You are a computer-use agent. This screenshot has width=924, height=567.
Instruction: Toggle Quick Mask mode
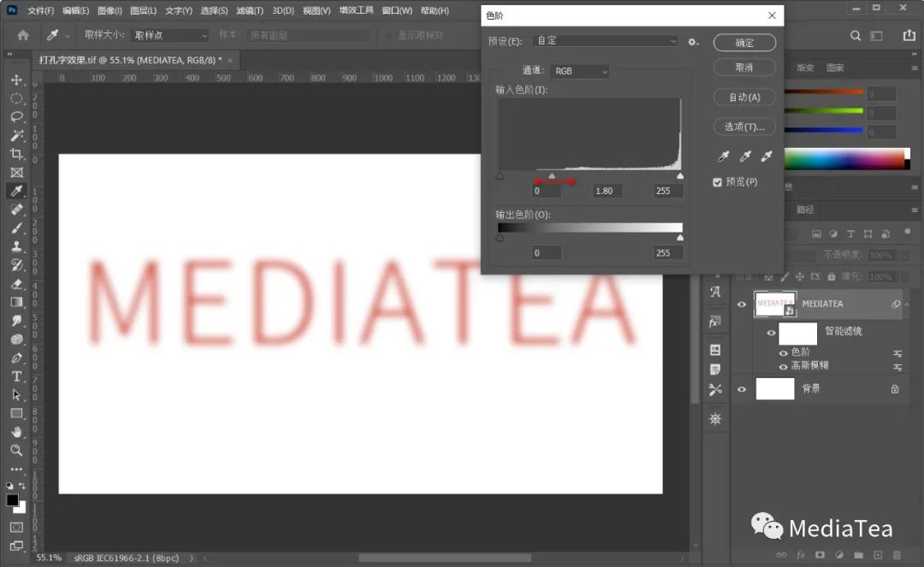(x=16, y=527)
